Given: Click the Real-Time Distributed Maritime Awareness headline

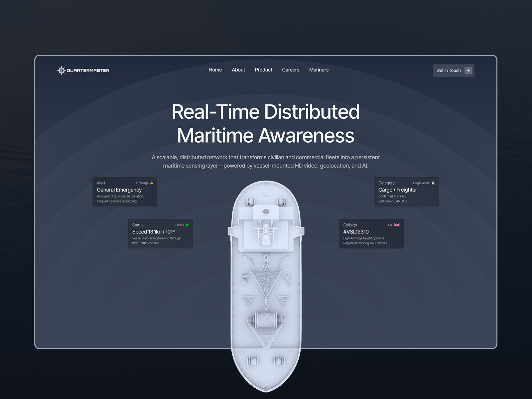Looking at the screenshot, I should (x=266, y=123).
